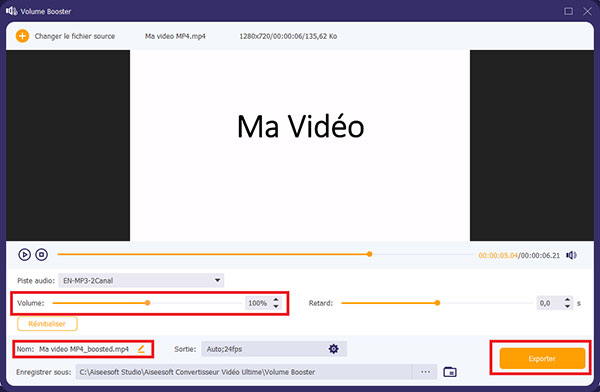Click the Sortie Auto;24fps field
Image resolution: width=600 pixels, height=392 pixels.
(274, 349)
